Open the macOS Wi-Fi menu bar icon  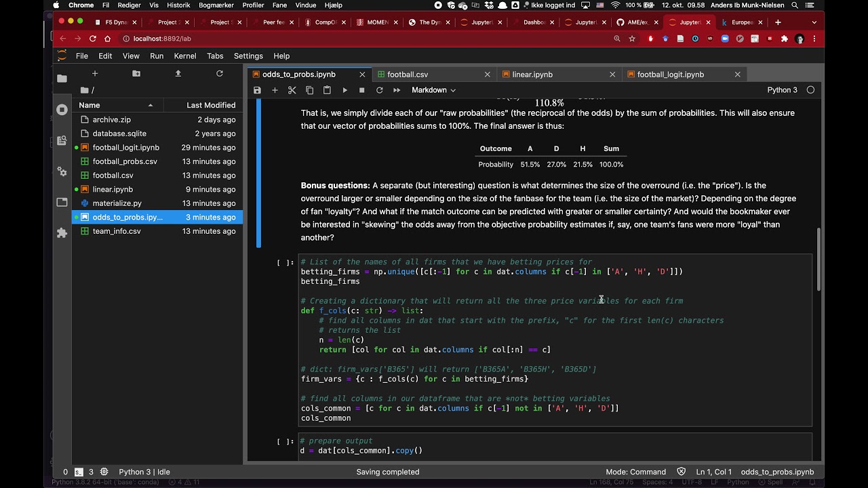(x=615, y=5)
